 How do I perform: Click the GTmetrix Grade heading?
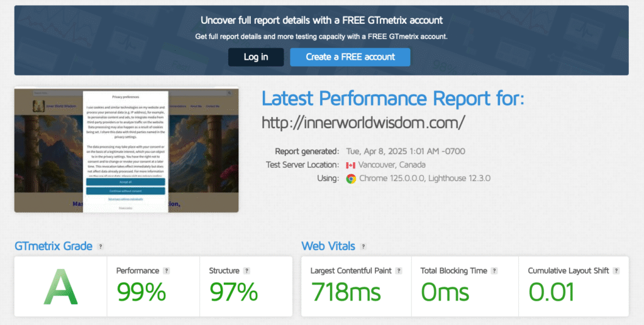pos(53,246)
